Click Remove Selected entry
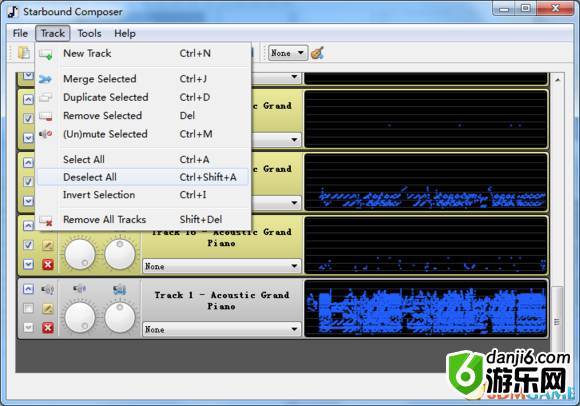The image size is (580, 406). click(143, 116)
